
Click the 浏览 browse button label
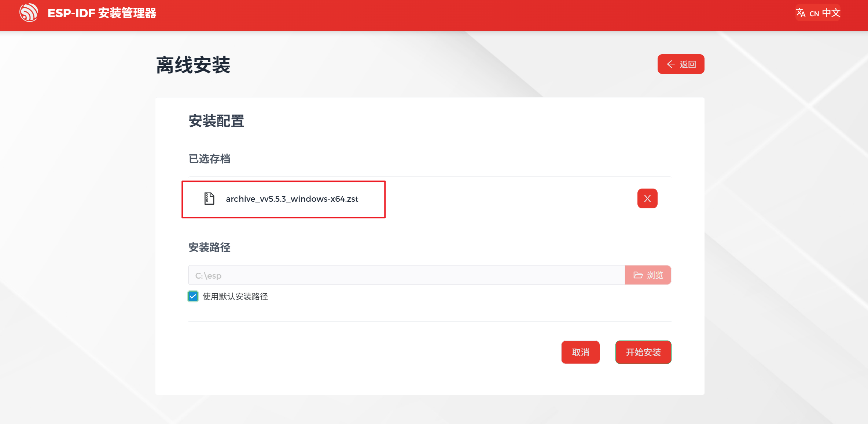[655, 275]
